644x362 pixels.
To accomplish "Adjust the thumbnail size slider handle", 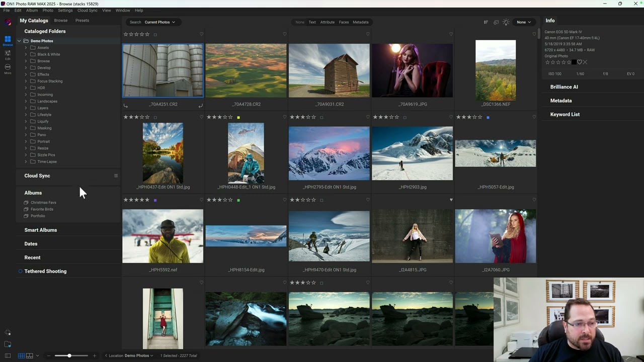I will (x=69, y=356).
